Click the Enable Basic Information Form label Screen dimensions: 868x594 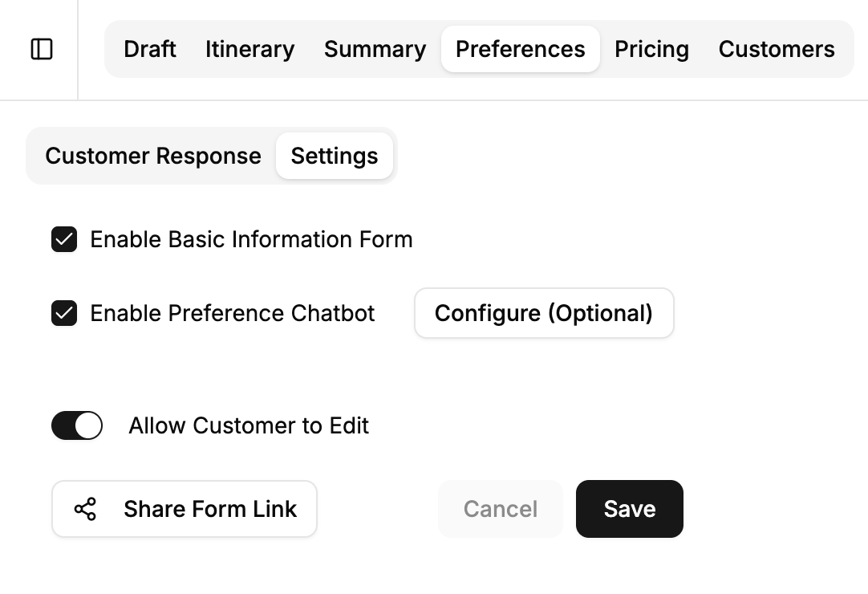coord(251,239)
